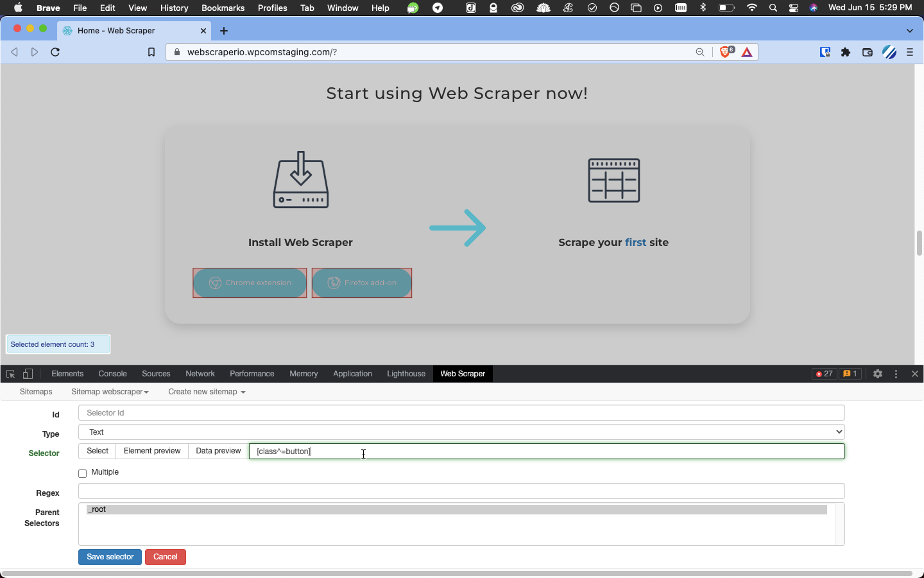The width and height of the screenshot is (924, 578).
Task: Open the Brave Wallet icon
Action: [868, 53]
